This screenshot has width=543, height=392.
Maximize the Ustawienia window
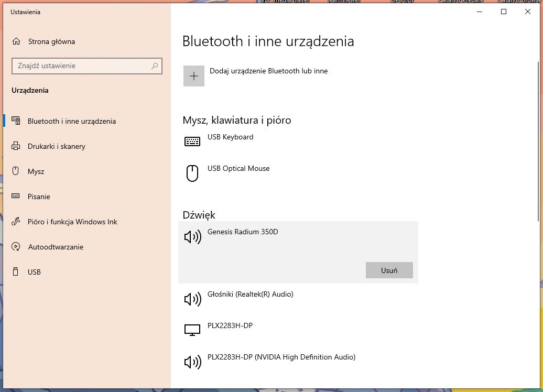504,12
